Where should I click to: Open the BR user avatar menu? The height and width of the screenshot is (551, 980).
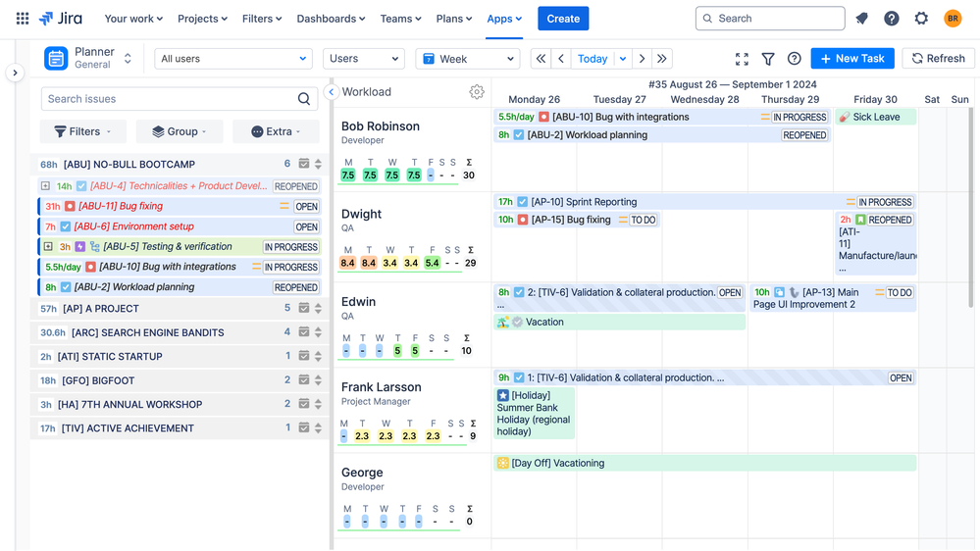coord(953,18)
